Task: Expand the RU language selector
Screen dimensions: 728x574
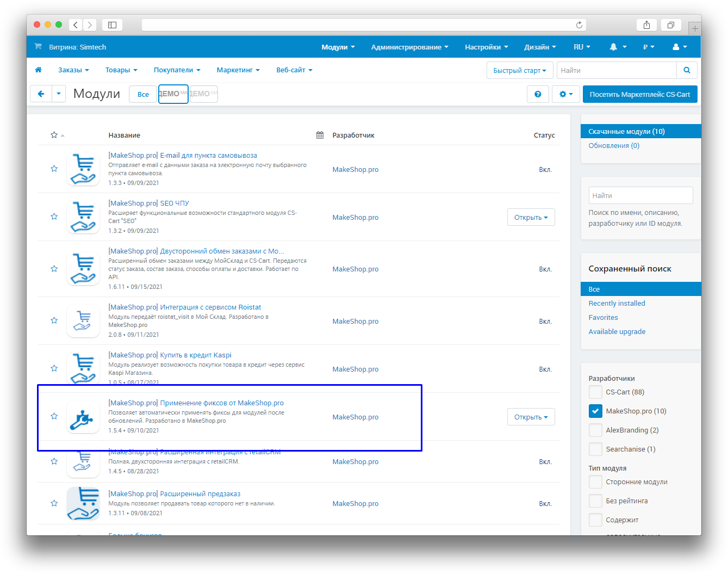Action: (581, 47)
